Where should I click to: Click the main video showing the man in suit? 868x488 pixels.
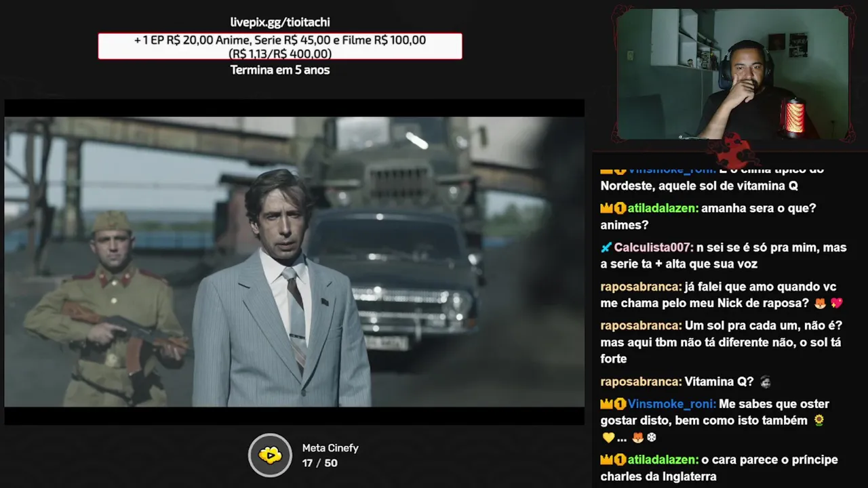click(x=294, y=262)
